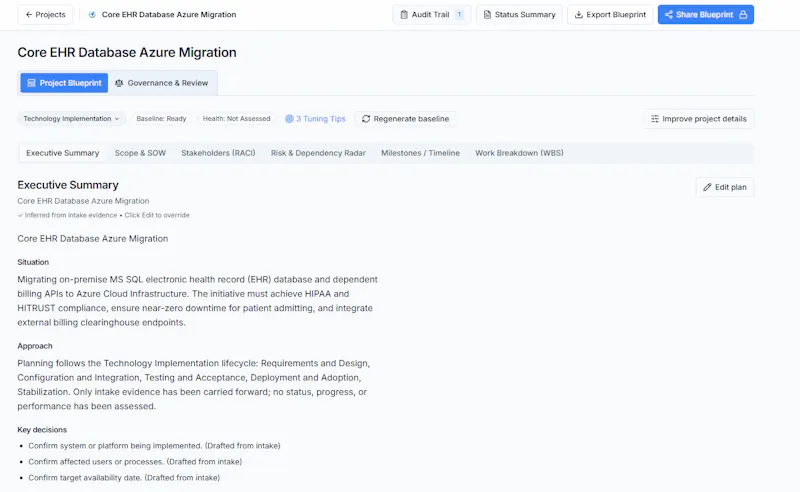This screenshot has width=800, height=492.
Task: Click the breadcrumb title Core EHR Database Azure Migration
Action: pos(169,15)
